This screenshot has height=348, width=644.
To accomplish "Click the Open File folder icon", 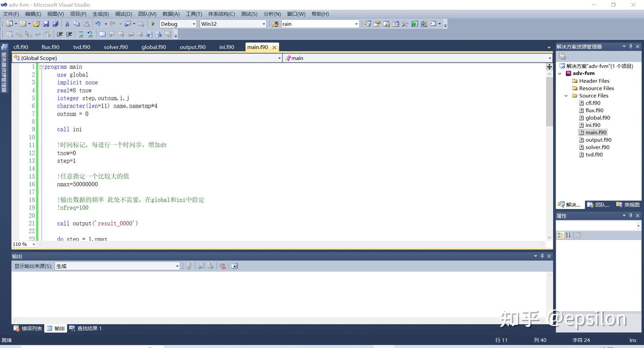I will [37, 24].
